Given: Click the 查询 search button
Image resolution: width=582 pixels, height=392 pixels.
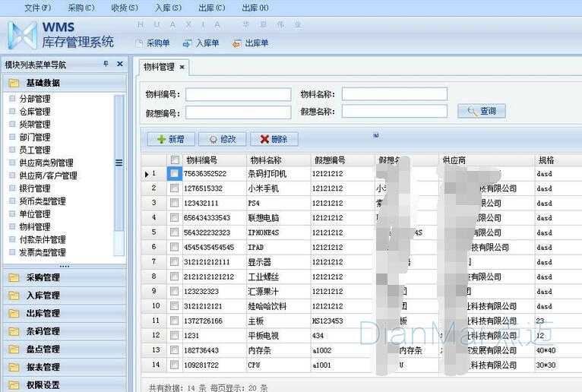Looking at the screenshot, I should [482, 111].
